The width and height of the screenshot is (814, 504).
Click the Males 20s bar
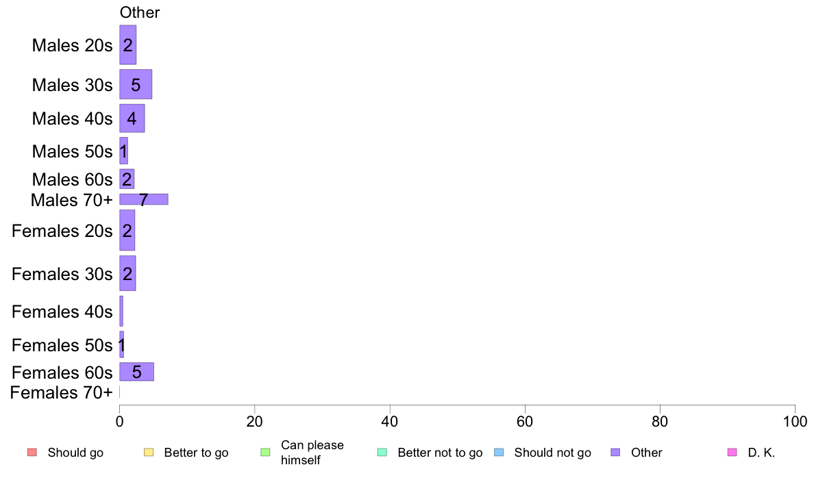click(x=127, y=45)
